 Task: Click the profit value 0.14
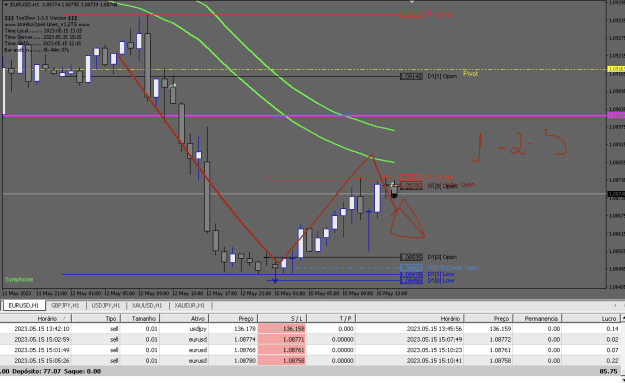point(612,329)
